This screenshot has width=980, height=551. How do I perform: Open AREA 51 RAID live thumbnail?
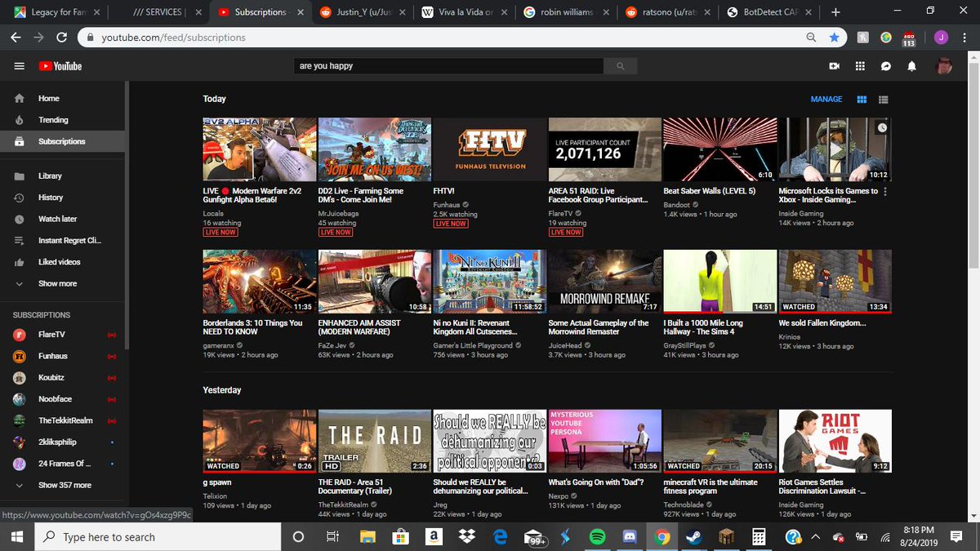[x=605, y=149]
